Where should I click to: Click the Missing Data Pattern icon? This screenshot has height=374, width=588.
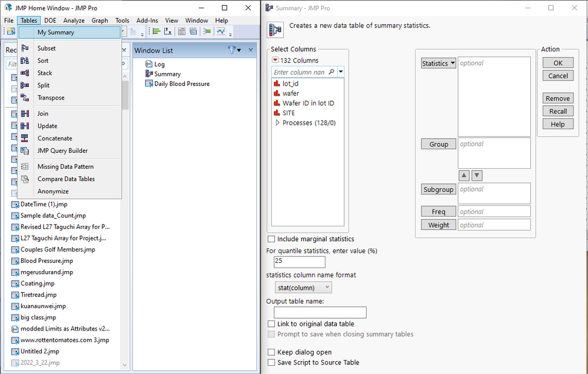[x=25, y=166]
